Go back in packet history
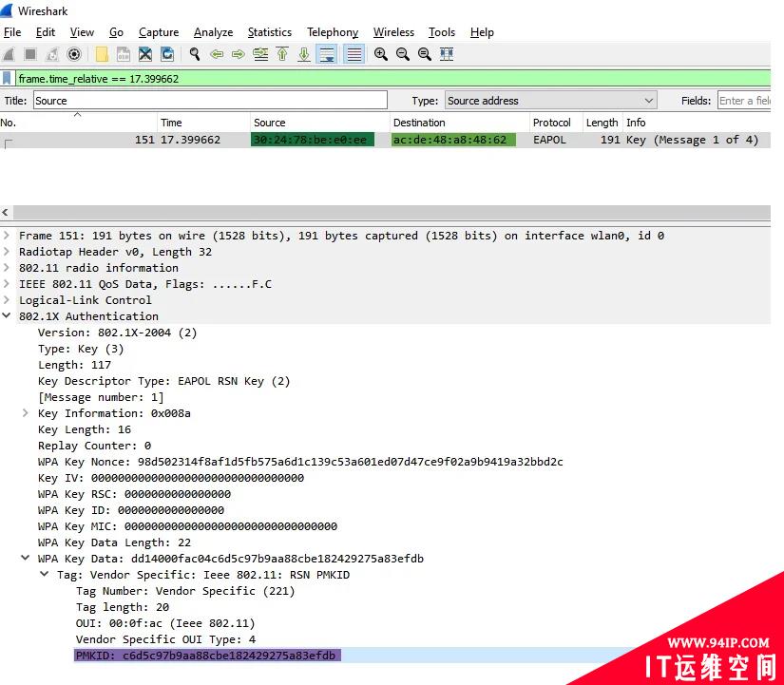 tap(217, 54)
